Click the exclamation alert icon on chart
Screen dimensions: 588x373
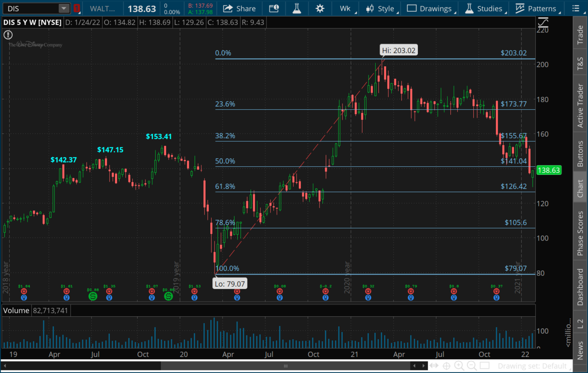(8, 35)
